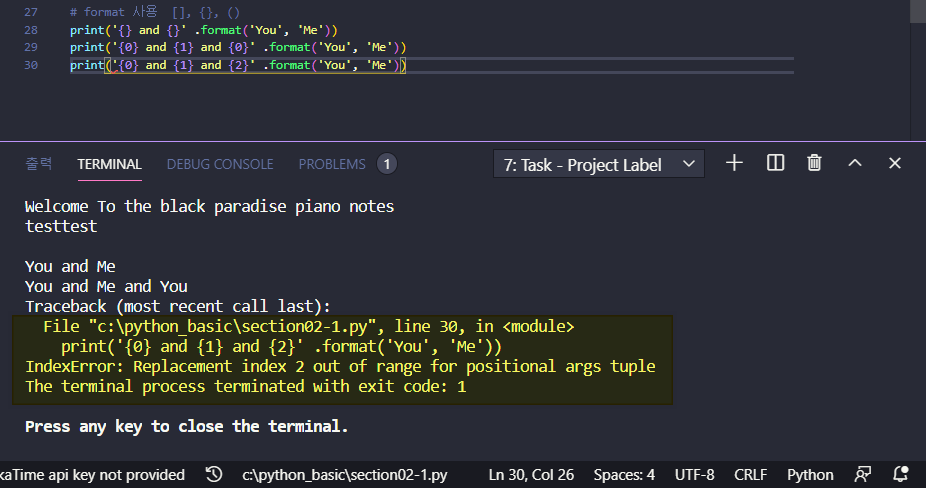Click 'You and Me and You' terminal output
926x488 pixels.
pos(106,287)
